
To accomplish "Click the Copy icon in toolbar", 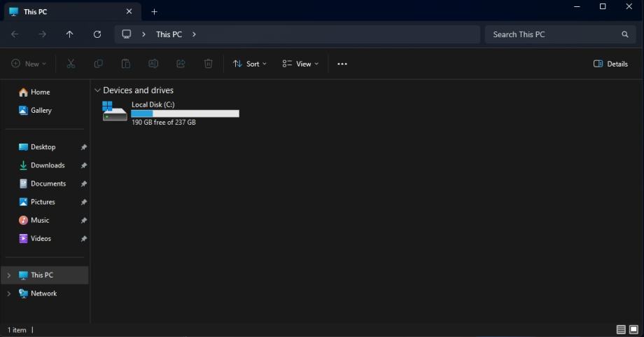I will coord(99,64).
